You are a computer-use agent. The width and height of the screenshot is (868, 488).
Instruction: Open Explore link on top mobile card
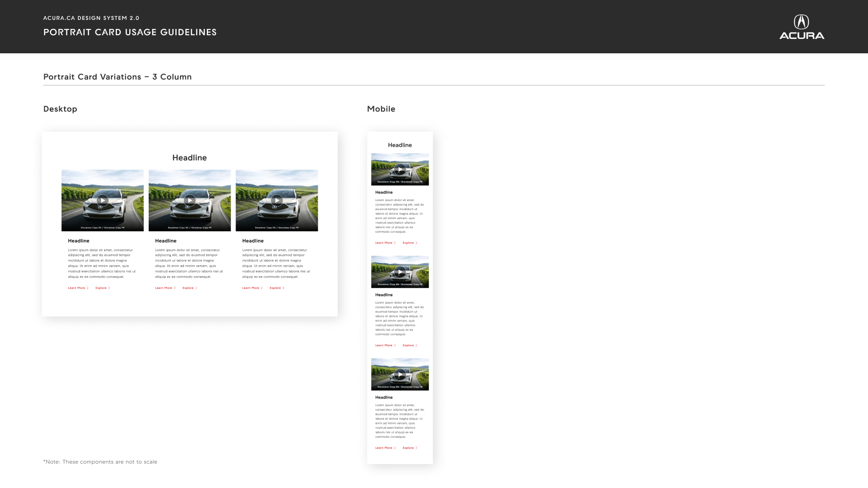coord(410,243)
